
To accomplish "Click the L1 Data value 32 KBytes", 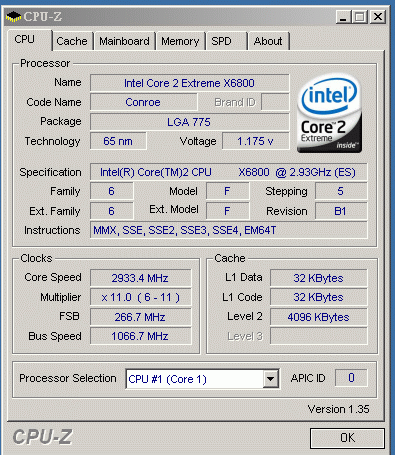I will click(x=319, y=278).
